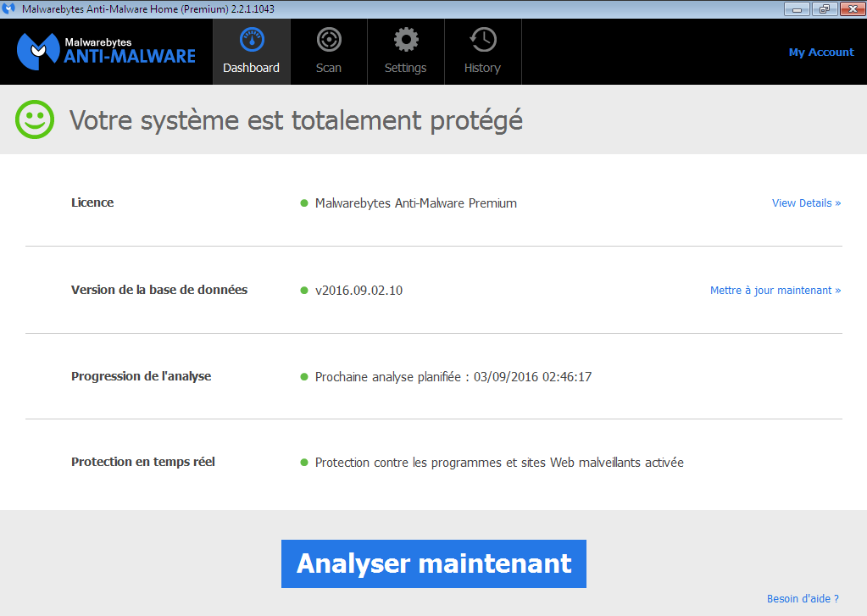Click the Version de la base de données label
The width and height of the screenshot is (867, 616).
click(x=159, y=290)
